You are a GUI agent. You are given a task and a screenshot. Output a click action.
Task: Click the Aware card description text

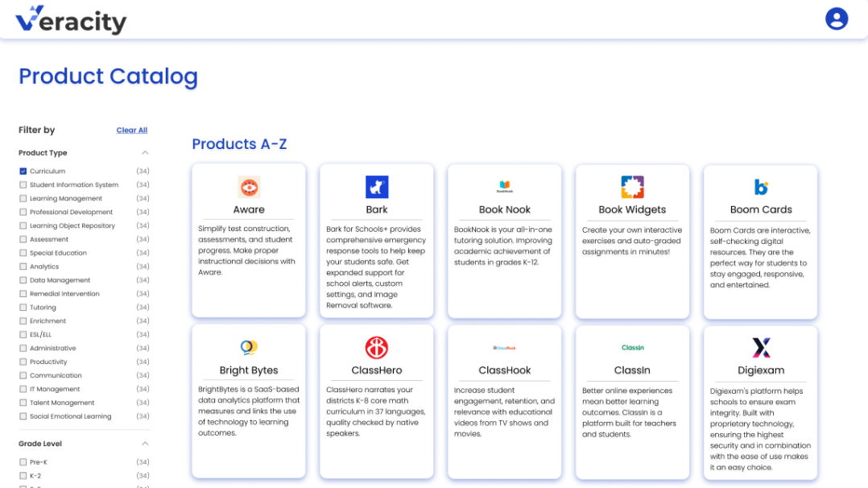point(247,250)
